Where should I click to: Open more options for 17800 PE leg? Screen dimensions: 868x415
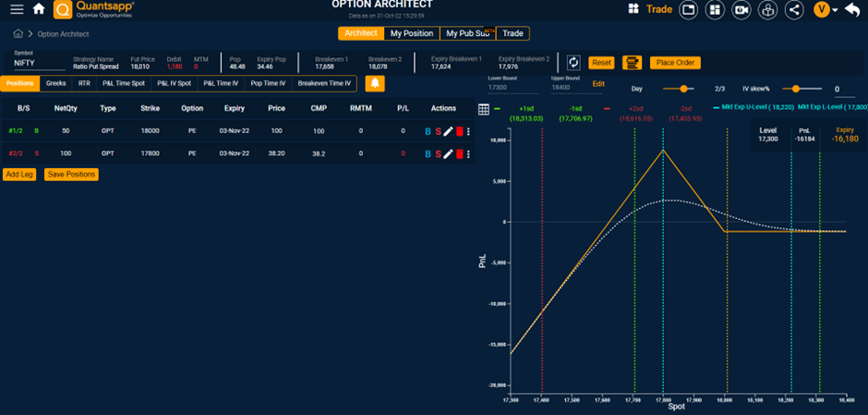tap(469, 153)
